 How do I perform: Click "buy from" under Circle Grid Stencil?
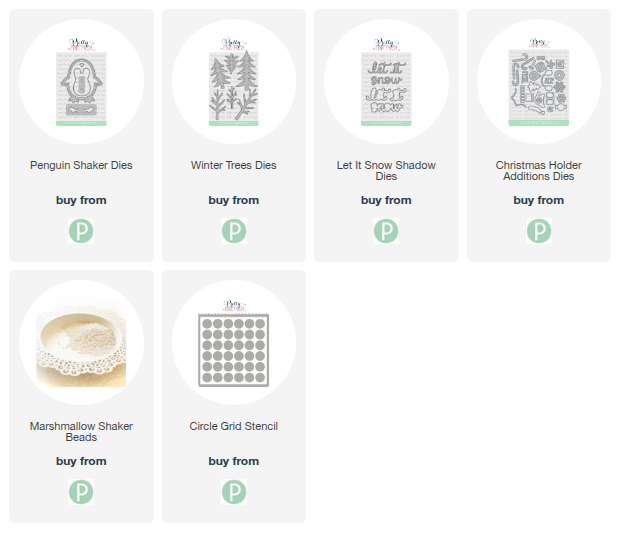point(234,462)
